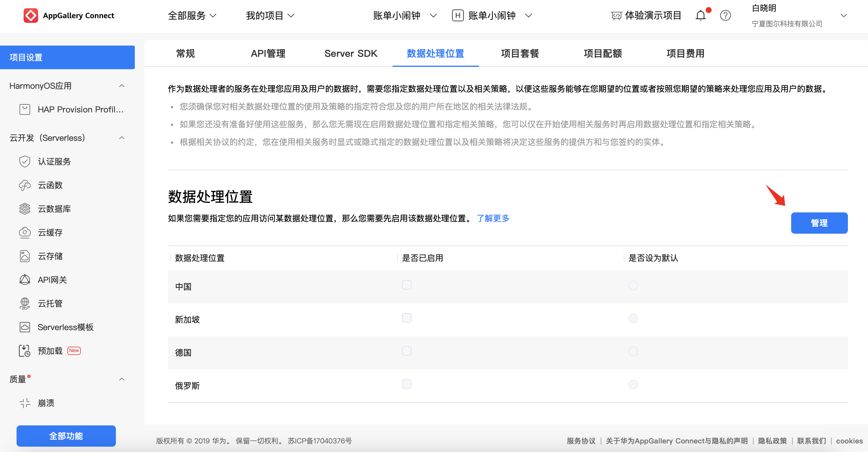Open 关于华为AppGallery Connect与隐私的声明 link
The image size is (868, 452).
(677, 441)
